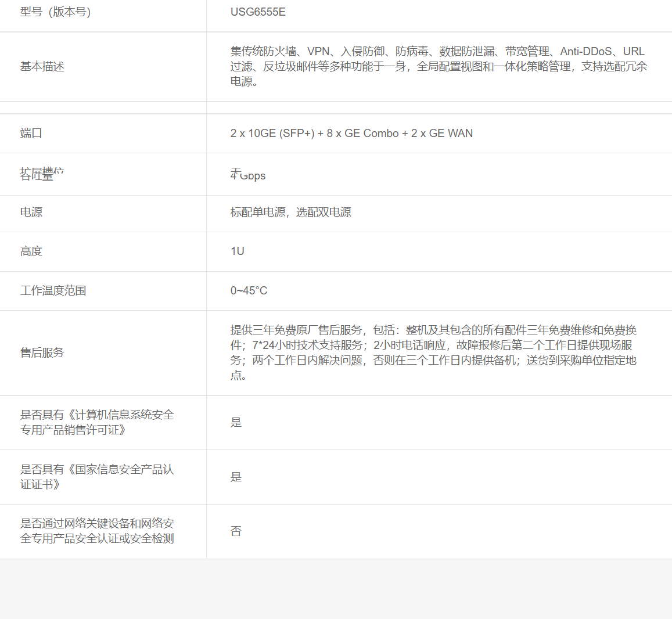Click the height value '1U'

point(238,251)
